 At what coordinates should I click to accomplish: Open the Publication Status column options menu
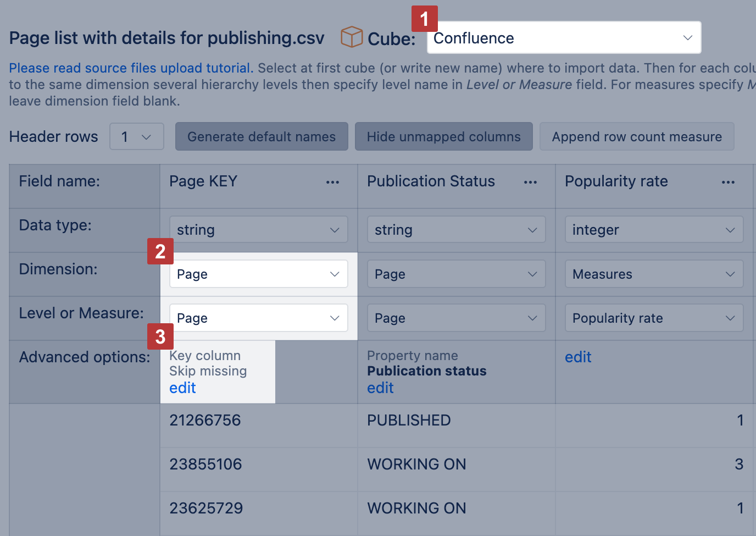click(x=530, y=182)
